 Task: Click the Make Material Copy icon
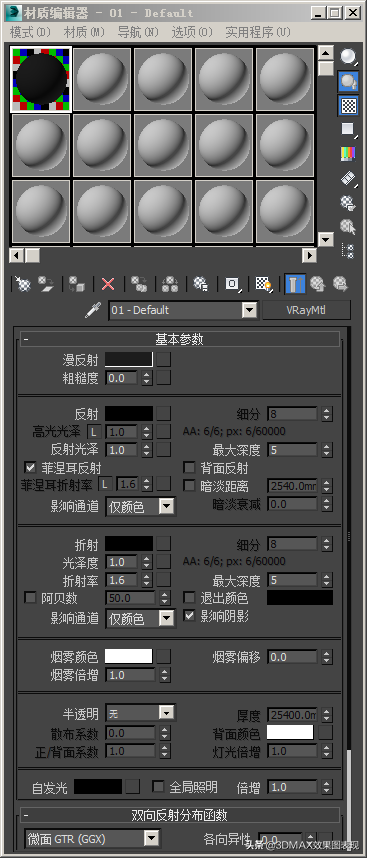[x=139, y=283]
